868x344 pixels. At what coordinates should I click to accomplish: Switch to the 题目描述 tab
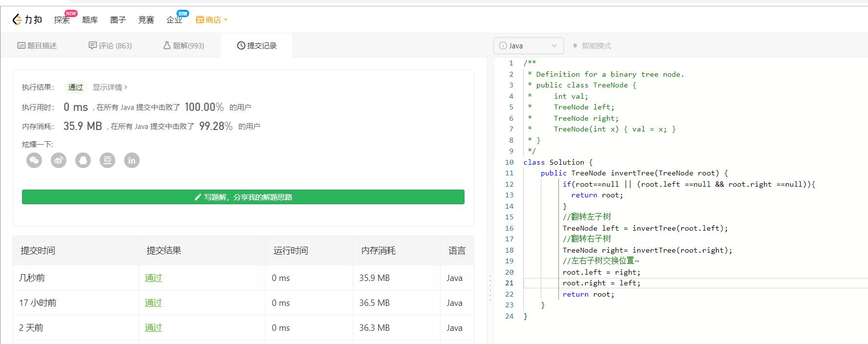tap(37, 45)
